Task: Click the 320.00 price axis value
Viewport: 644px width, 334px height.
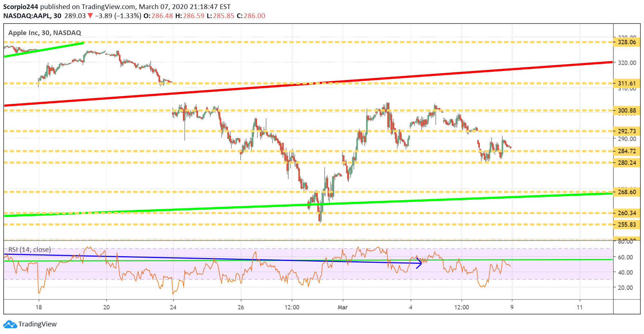Action: tap(627, 63)
